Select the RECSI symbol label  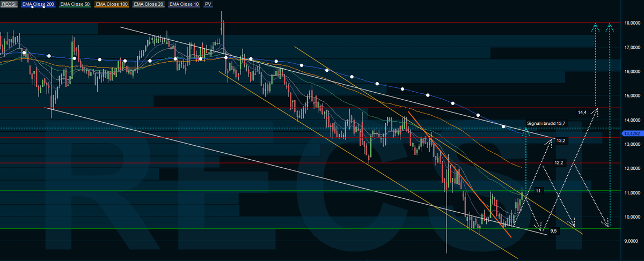(x=9, y=4)
